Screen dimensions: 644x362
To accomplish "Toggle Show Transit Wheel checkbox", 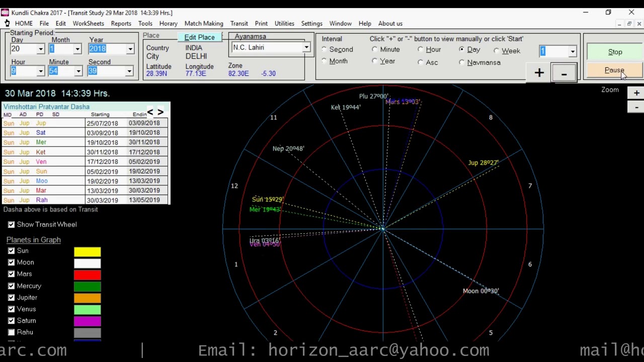I will pos(11,224).
